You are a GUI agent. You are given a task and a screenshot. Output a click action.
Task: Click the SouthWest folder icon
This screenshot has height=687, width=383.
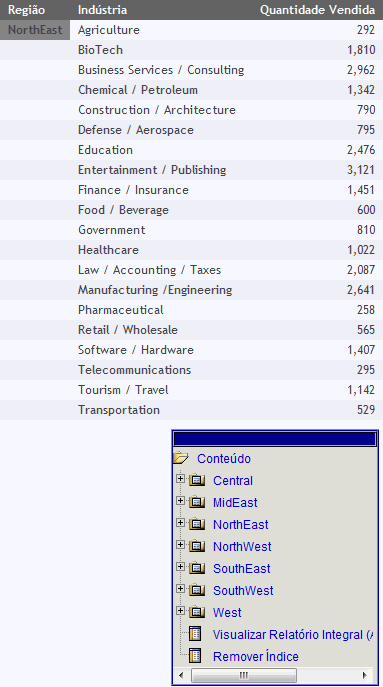(197, 590)
